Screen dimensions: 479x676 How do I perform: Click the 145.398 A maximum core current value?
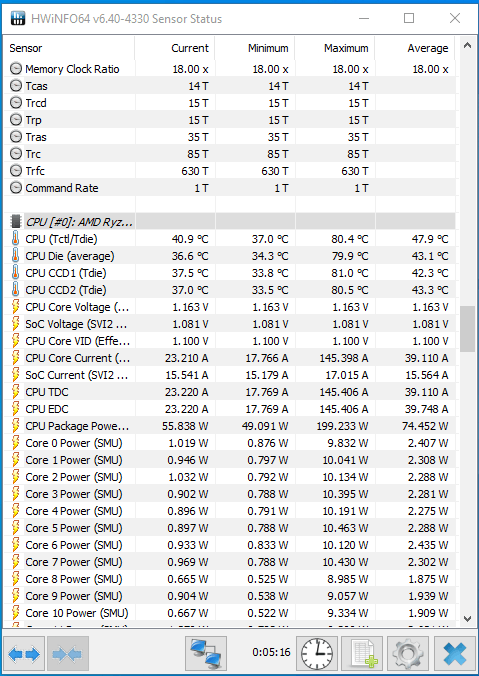pos(344,358)
